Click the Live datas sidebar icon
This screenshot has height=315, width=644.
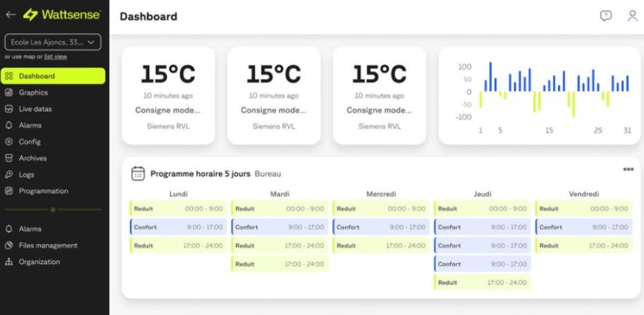(x=9, y=109)
